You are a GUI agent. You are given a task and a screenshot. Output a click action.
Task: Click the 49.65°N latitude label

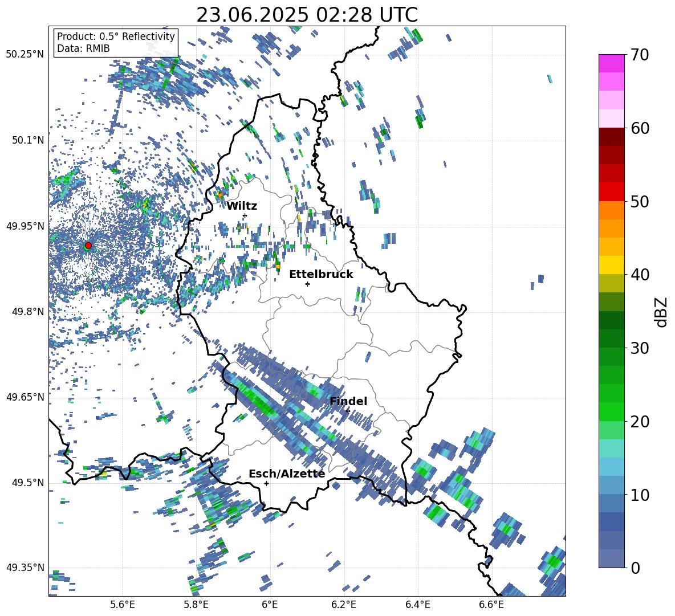pyautogui.click(x=25, y=397)
